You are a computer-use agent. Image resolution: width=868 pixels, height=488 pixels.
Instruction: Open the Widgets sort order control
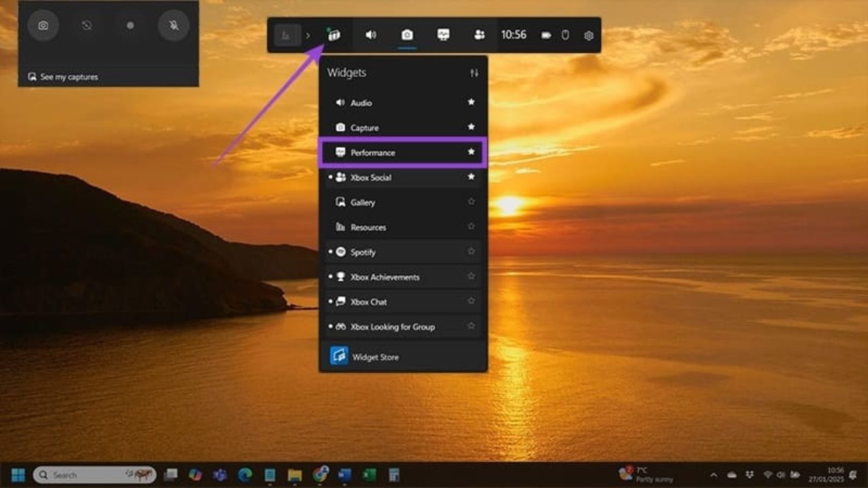tap(474, 73)
